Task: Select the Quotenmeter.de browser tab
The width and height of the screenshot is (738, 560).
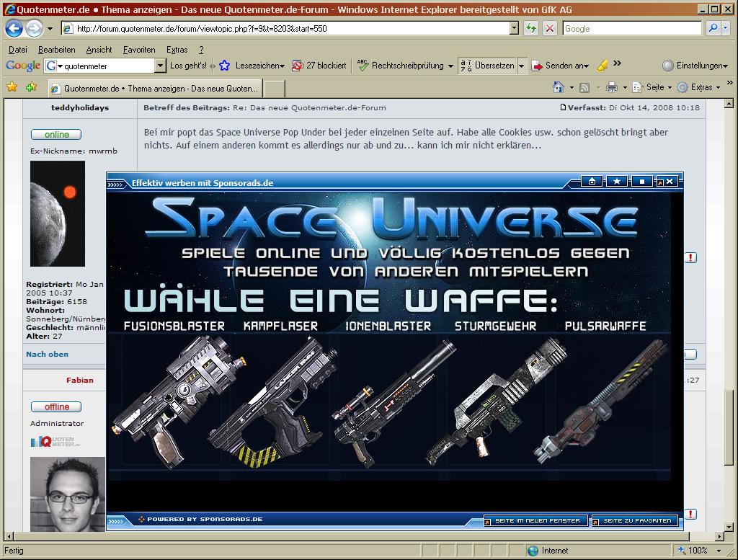Action: pyautogui.click(x=154, y=89)
